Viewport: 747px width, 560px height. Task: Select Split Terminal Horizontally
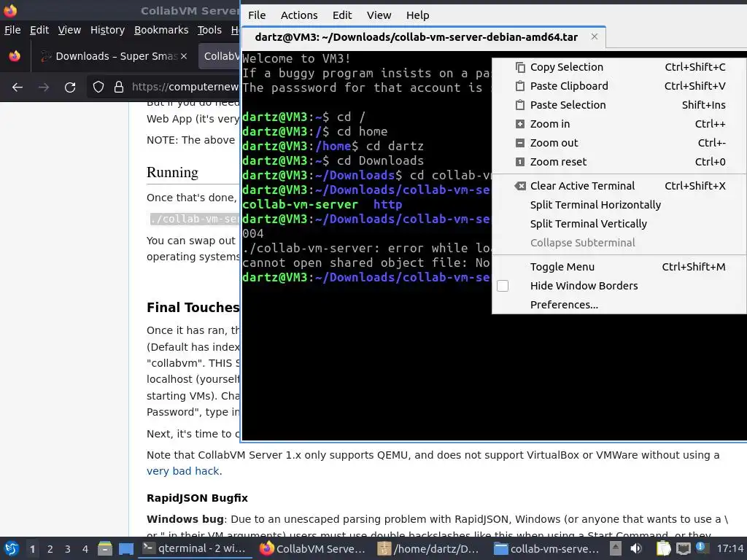(619, 205)
